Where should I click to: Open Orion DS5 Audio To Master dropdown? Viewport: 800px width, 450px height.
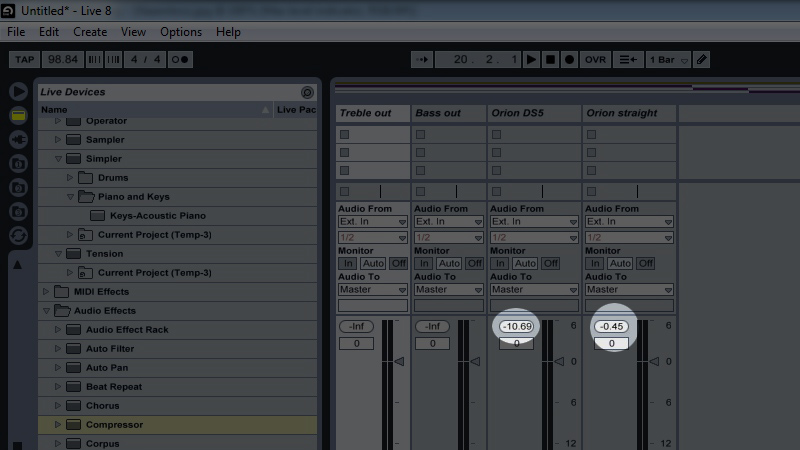[x=534, y=290]
